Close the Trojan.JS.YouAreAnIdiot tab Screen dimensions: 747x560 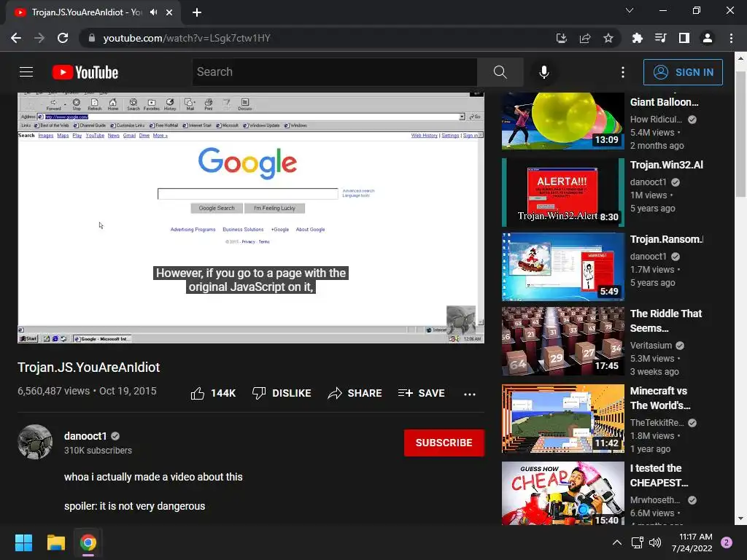click(x=169, y=12)
